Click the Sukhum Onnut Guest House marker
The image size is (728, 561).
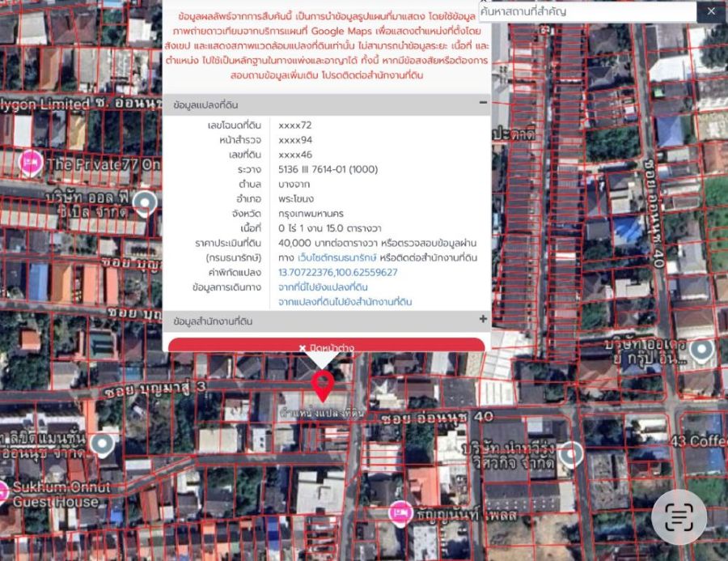point(2,491)
